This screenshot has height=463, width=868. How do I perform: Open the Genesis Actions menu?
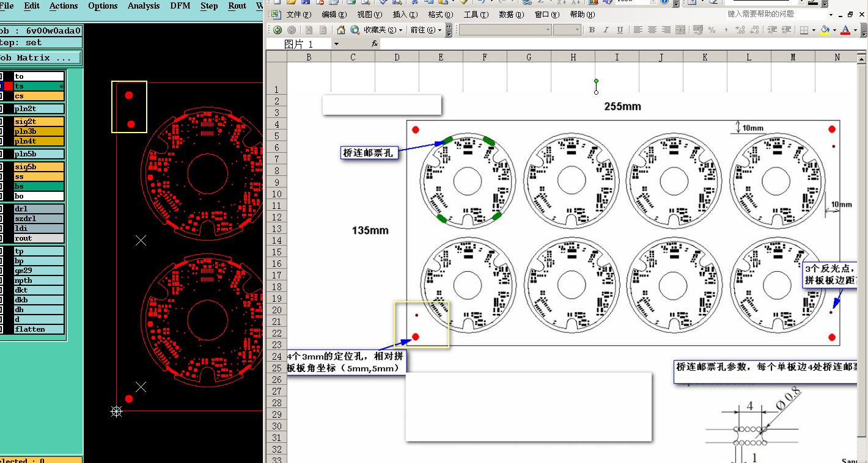pos(64,6)
